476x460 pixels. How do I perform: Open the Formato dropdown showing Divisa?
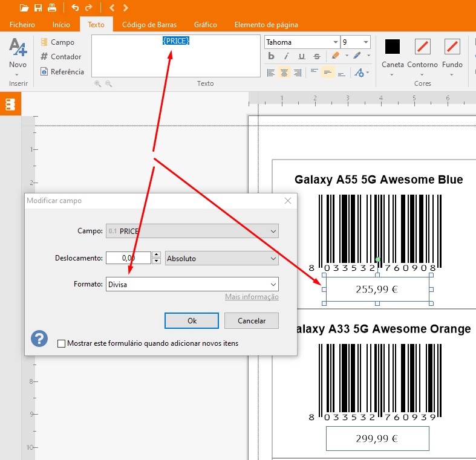click(x=273, y=284)
